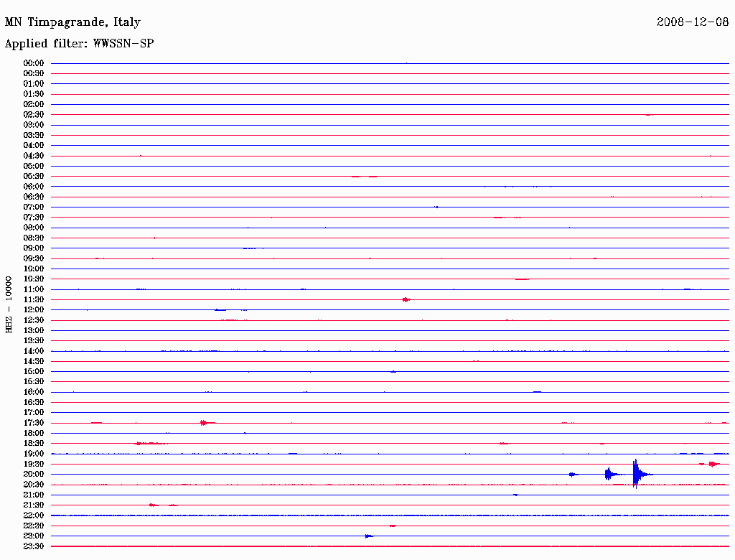The image size is (735, 560).
Task: Click the 02:00 time label
Action: 34,105
